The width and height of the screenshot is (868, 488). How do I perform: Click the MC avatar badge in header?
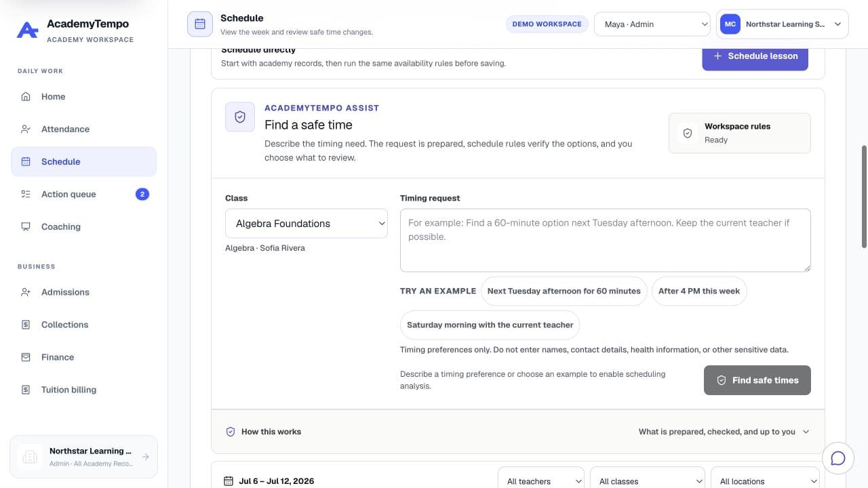coord(730,24)
